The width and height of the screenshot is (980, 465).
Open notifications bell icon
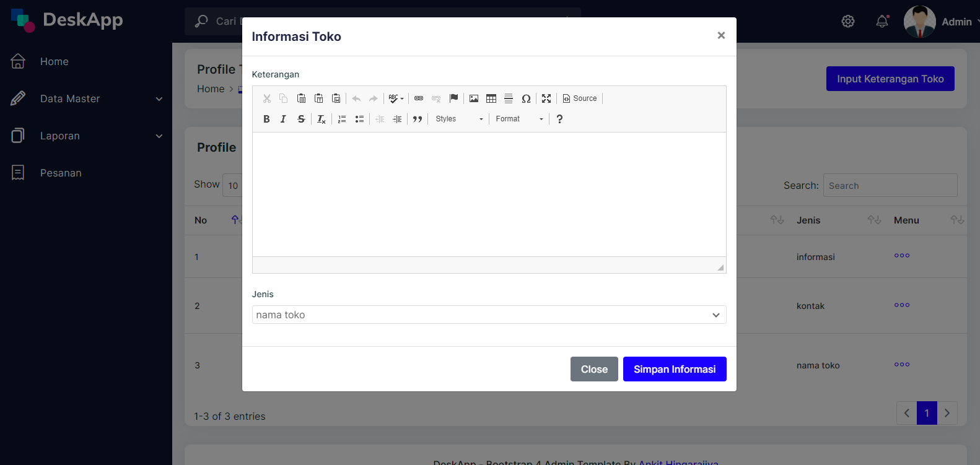click(x=882, y=21)
